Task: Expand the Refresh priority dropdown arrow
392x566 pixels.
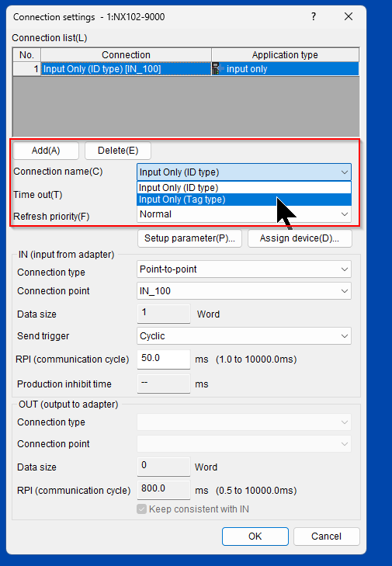Action: click(345, 214)
